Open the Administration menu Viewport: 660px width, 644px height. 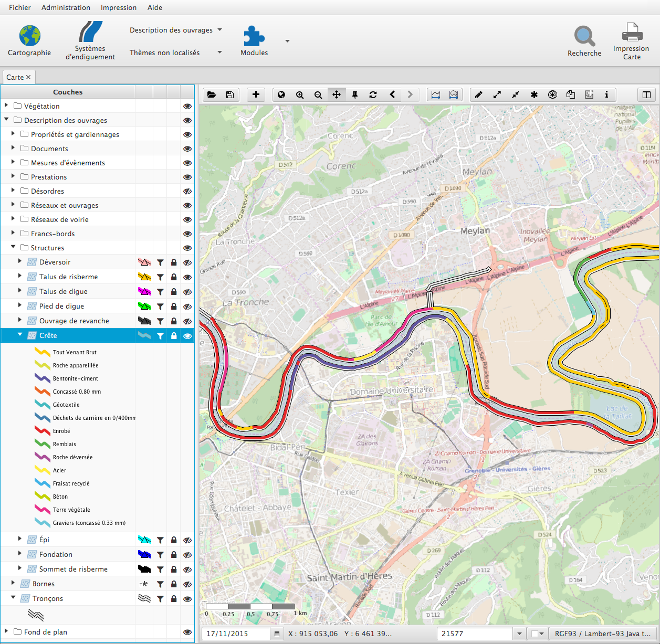pos(66,7)
